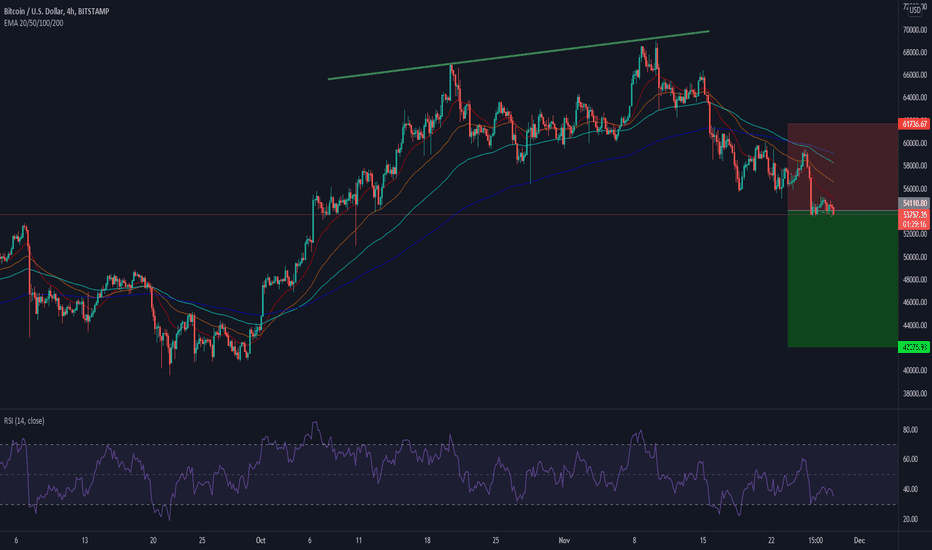Screen dimensions: 932x550
Task: Click the 25 date label after Oct 18
Action: click(496, 540)
